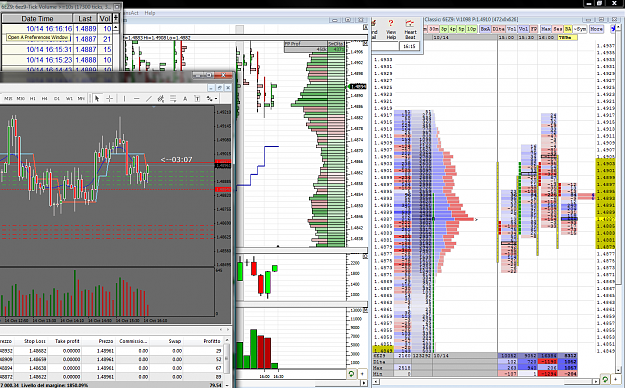Click the Ses session button
The width and height of the screenshot is (625, 388).
[558, 29]
